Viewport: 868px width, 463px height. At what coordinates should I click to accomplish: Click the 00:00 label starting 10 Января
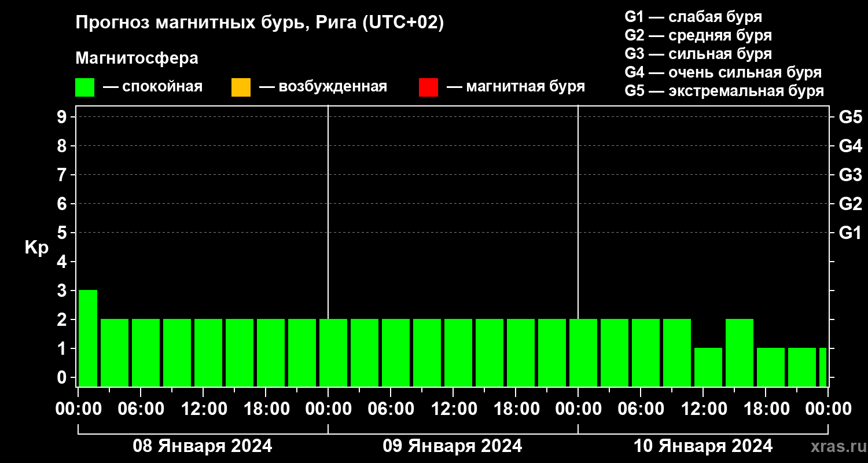[578, 409]
